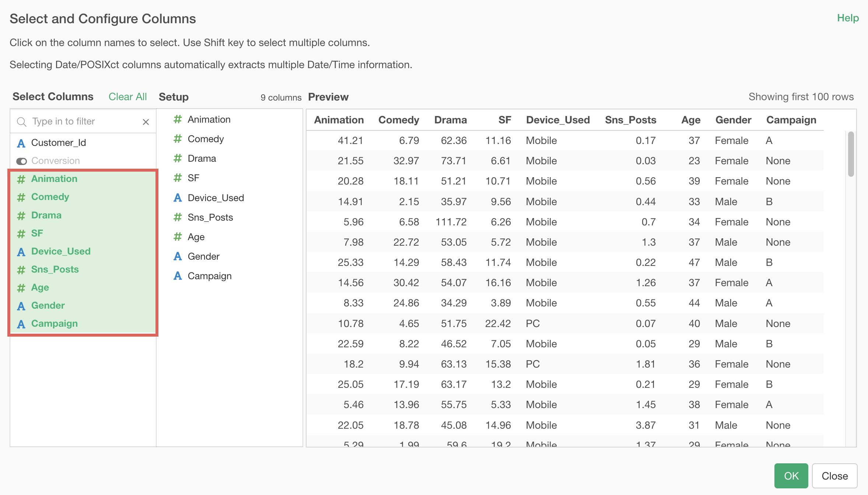Screen dimensions: 868x495
Task: Open Device_Used column settings in Setup list
Action: pos(216,198)
